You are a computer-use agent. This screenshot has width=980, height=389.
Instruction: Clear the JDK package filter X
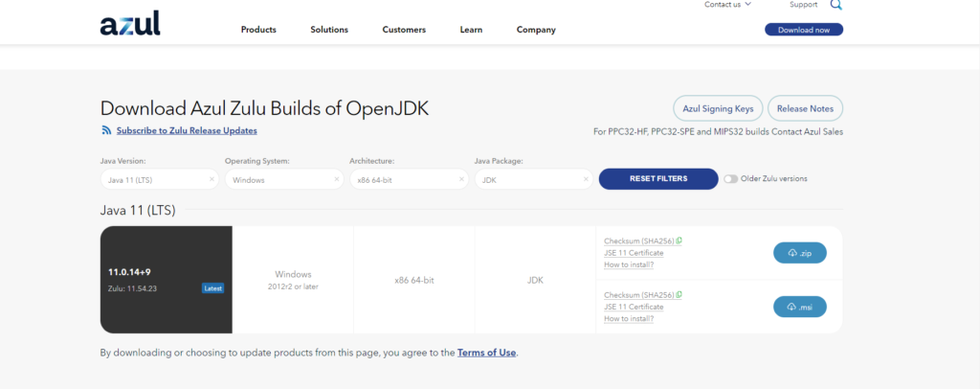coord(586,179)
